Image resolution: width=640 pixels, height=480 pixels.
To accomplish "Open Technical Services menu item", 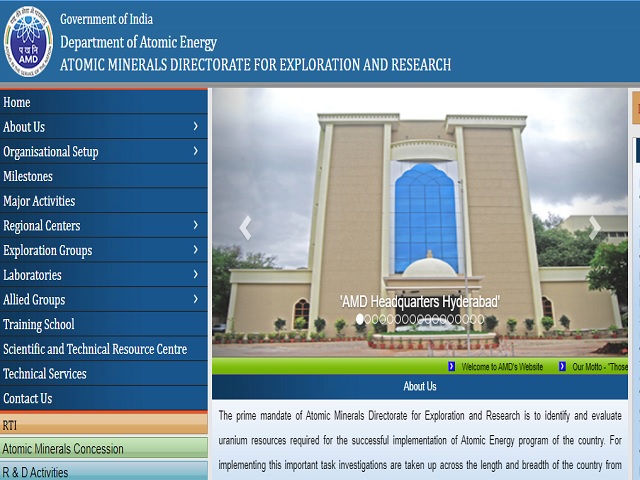I will (x=104, y=373).
